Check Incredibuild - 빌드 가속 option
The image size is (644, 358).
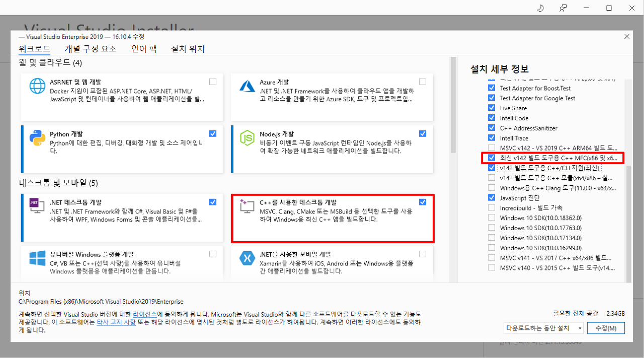[x=492, y=208]
